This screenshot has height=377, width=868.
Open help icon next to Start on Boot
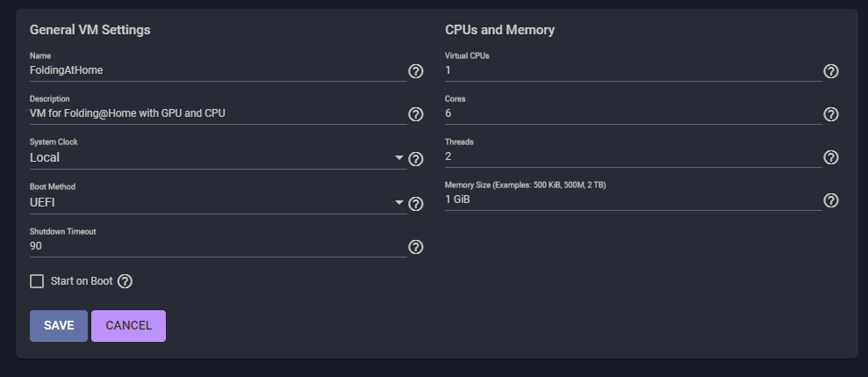(x=125, y=281)
